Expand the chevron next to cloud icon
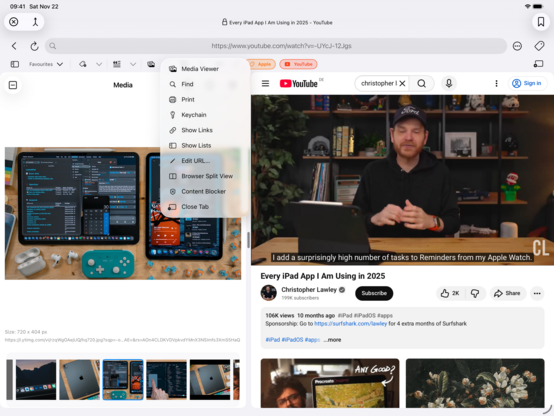 point(99,64)
